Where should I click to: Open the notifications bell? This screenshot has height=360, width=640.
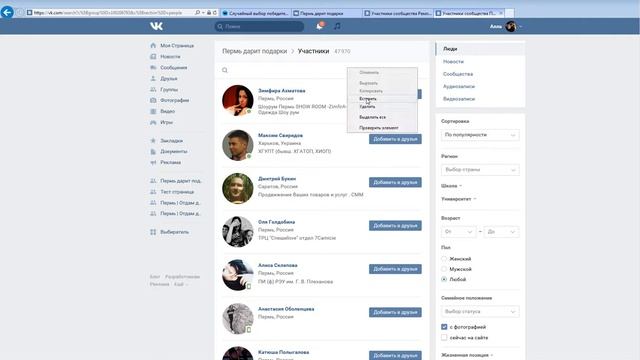pos(320,26)
